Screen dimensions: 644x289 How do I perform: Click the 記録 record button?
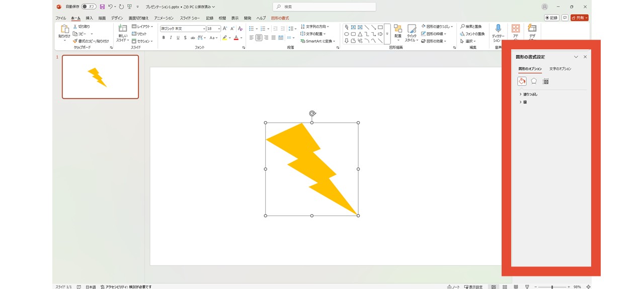(551, 18)
